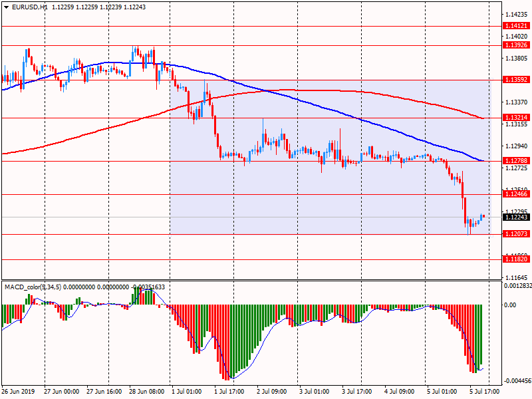
Task: Select the EURUSD,H1 chart title text
Action: pyautogui.click(x=29, y=7)
